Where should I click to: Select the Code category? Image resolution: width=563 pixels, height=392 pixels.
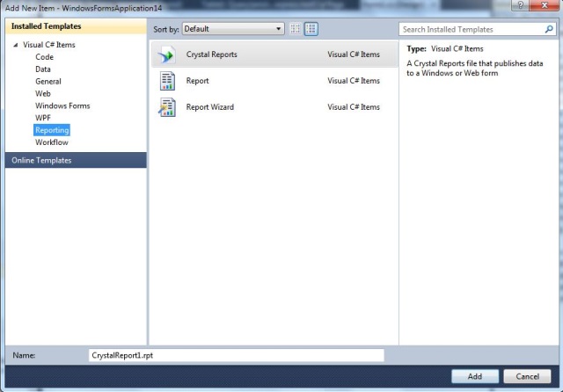coord(44,57)
